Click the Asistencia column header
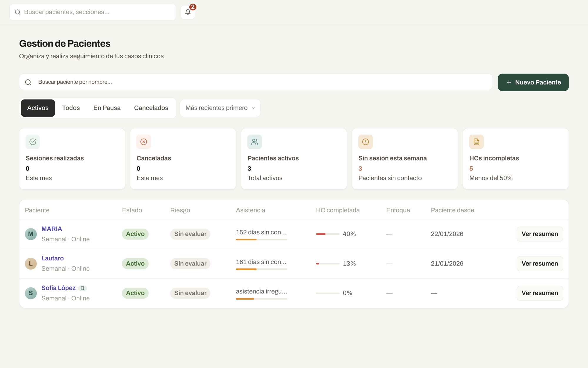The image size is (588, 368). [x=250, y=210]
